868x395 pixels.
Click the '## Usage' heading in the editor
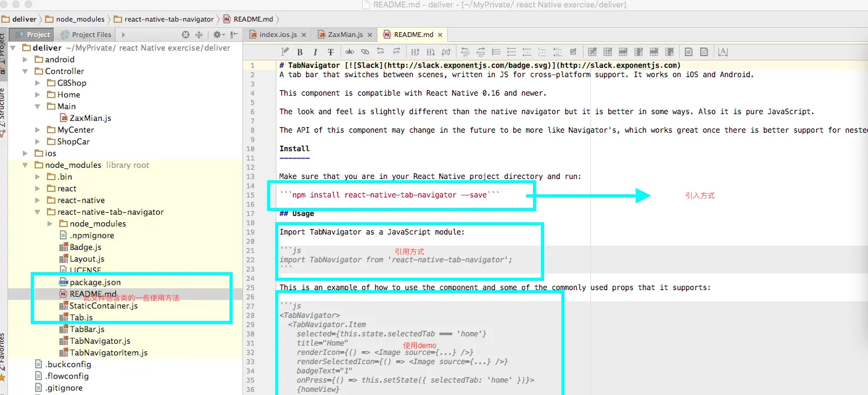297,214
